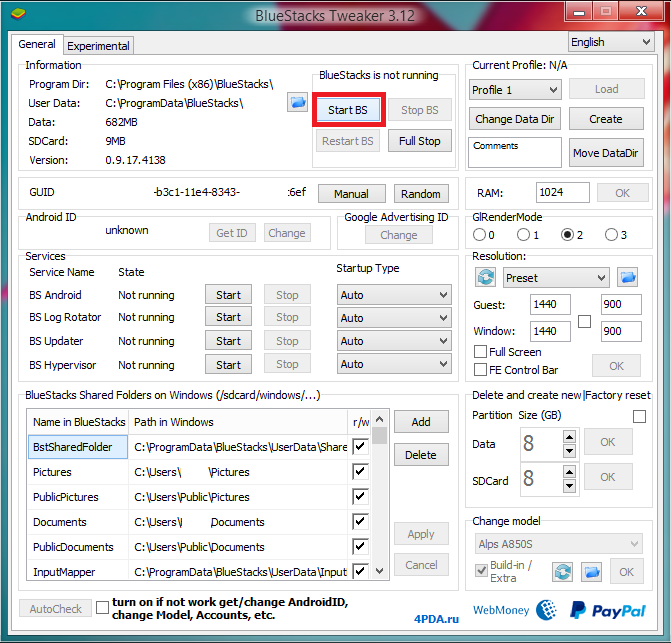The height and width of the screenshot is (643, 671).
Task: Open the Profile 1 dropdown
Action: tap(515, 90)
